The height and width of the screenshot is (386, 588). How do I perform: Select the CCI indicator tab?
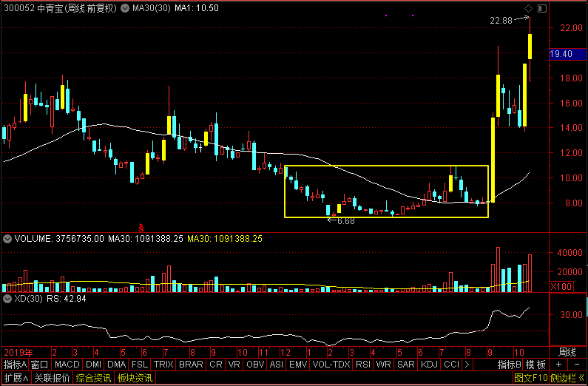(451, 365)
